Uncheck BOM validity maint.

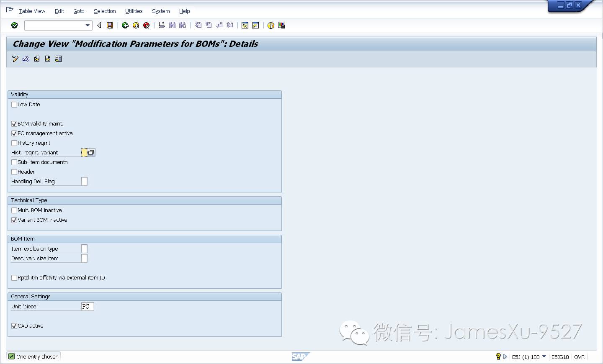coord(14,124)
